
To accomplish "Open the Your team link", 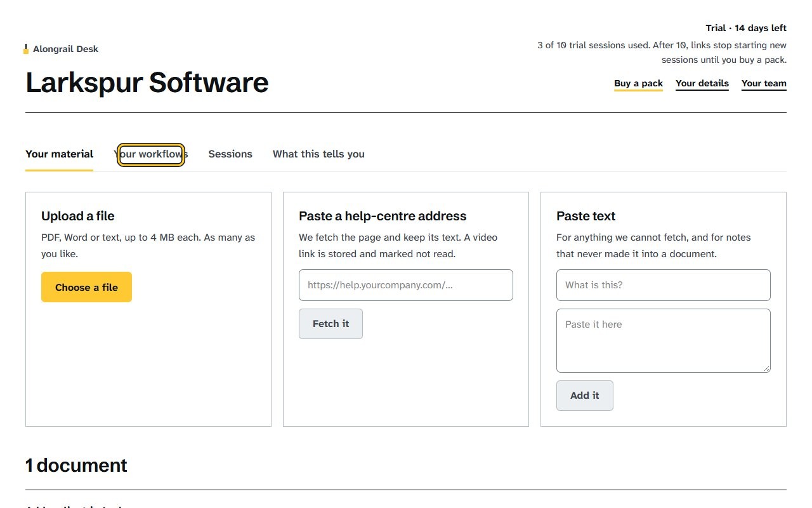I will (x=764, y=83).
